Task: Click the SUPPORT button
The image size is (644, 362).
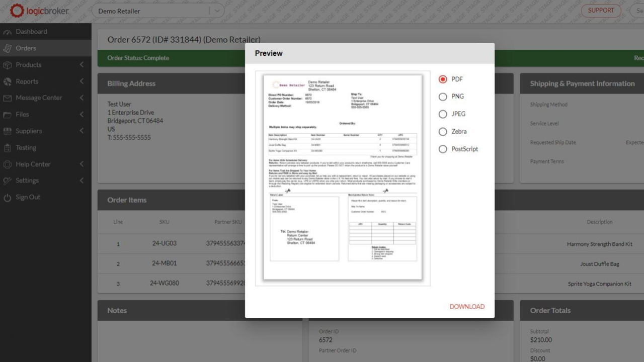Action: [601, 10]
